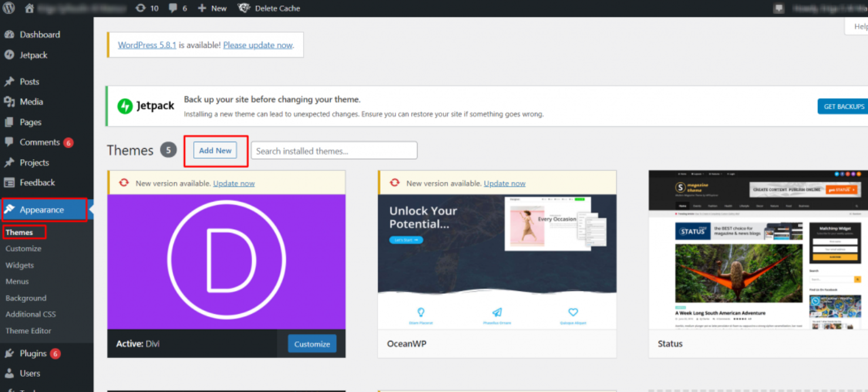Click the Plugins badge showing 6
868x392 pixels.
tap(55, 354)
